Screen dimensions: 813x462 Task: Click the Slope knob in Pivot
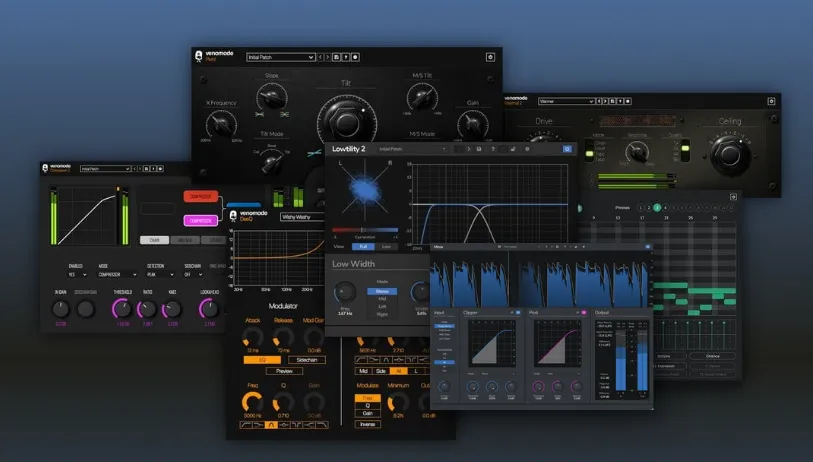click(272, 97)
